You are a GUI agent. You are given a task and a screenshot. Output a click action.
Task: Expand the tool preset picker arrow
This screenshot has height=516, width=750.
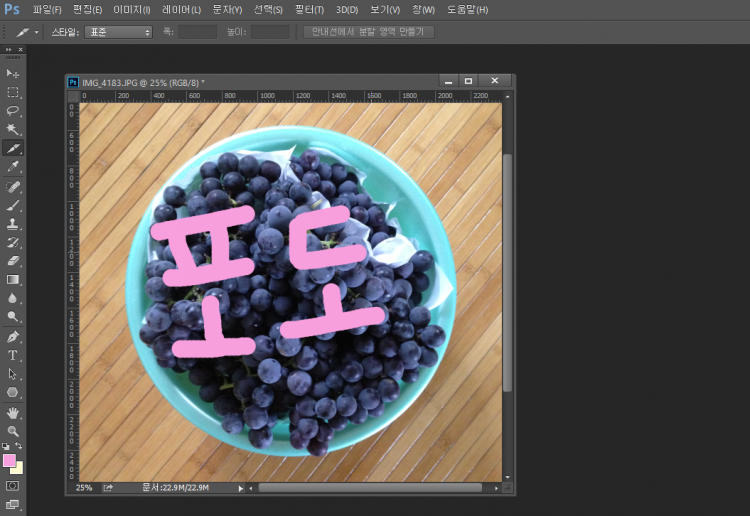(x=37, y=32)
